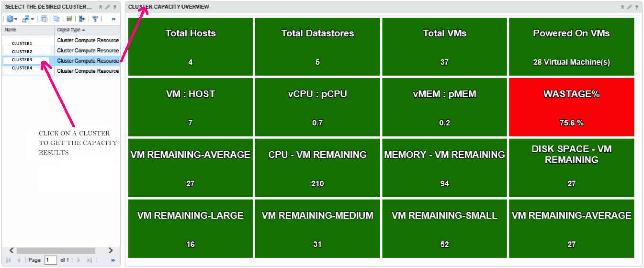The width and height of the screenshot is (644, 268).
Task: Collapse the Cluster Capacity Overview widget
Action: [622, 7]
